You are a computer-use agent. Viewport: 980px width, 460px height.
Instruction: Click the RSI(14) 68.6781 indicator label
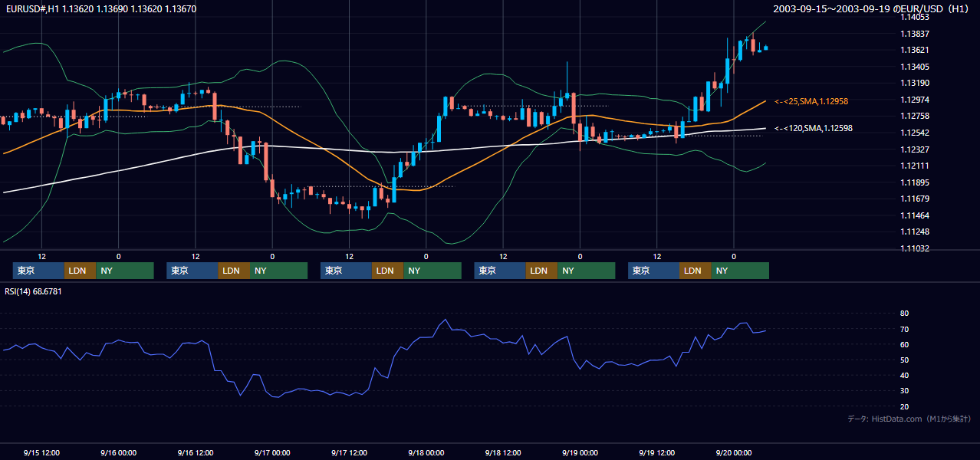point(33,291)
